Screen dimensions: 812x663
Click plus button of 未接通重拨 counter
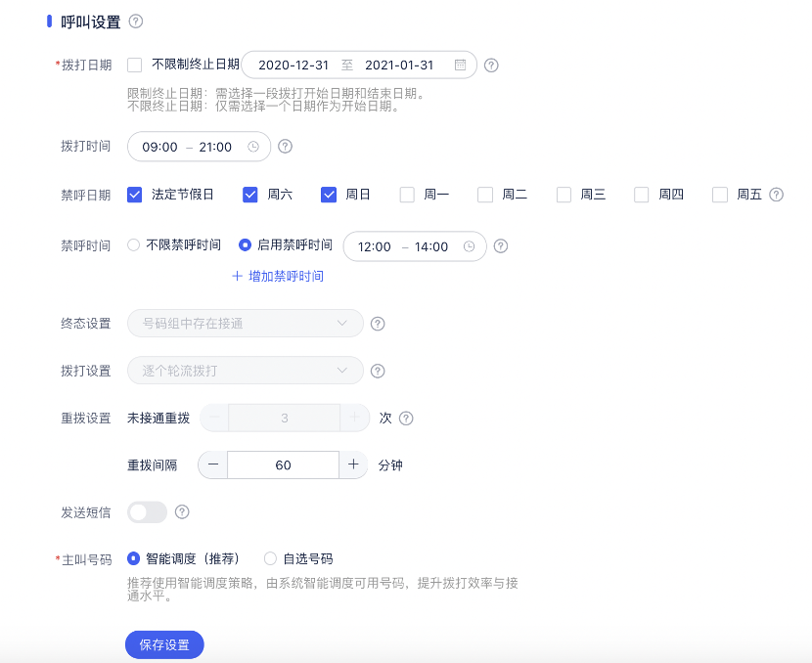[x=355, y=418]
